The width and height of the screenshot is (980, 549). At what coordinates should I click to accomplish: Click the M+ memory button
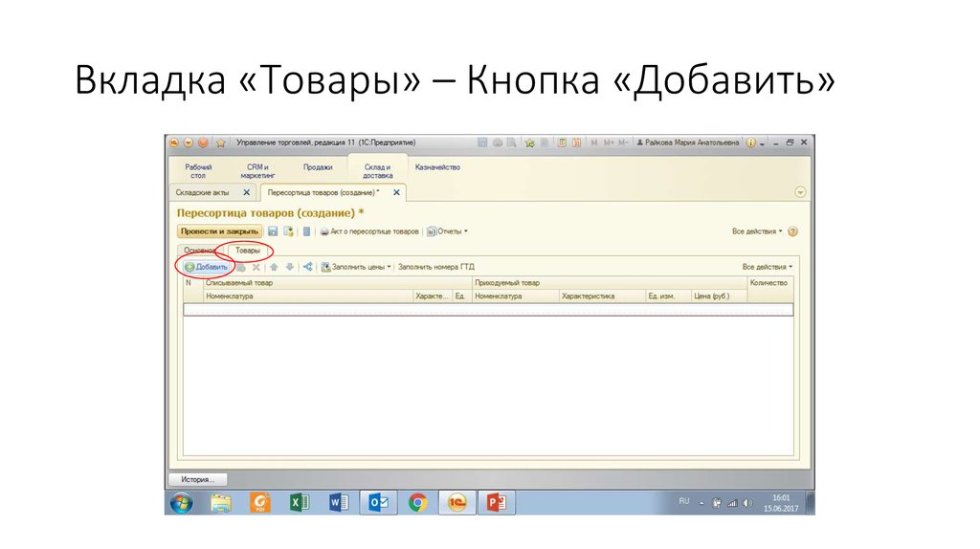pos(608,143)
